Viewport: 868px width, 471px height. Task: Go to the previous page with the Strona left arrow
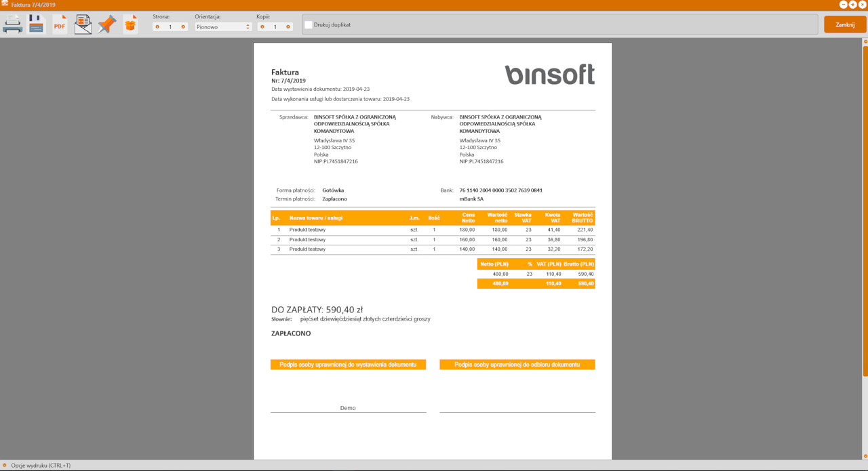[x=157, y=27]
